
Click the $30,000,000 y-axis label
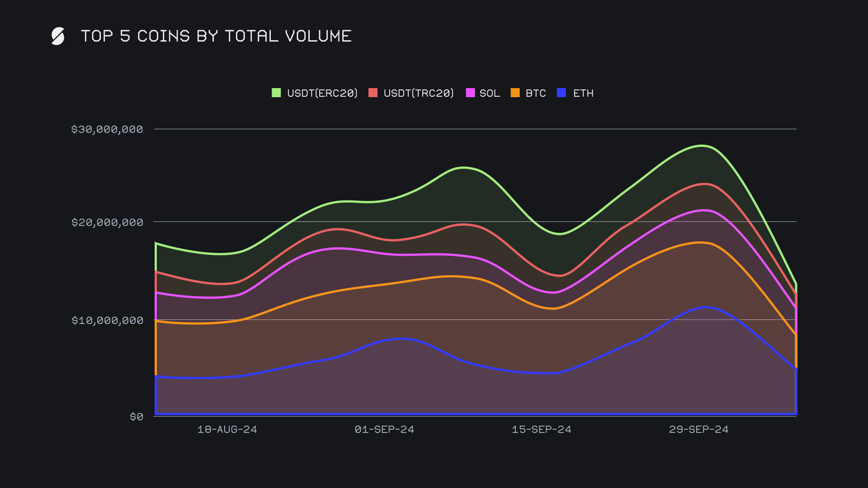pyautogui.click(x=107, y=129)
